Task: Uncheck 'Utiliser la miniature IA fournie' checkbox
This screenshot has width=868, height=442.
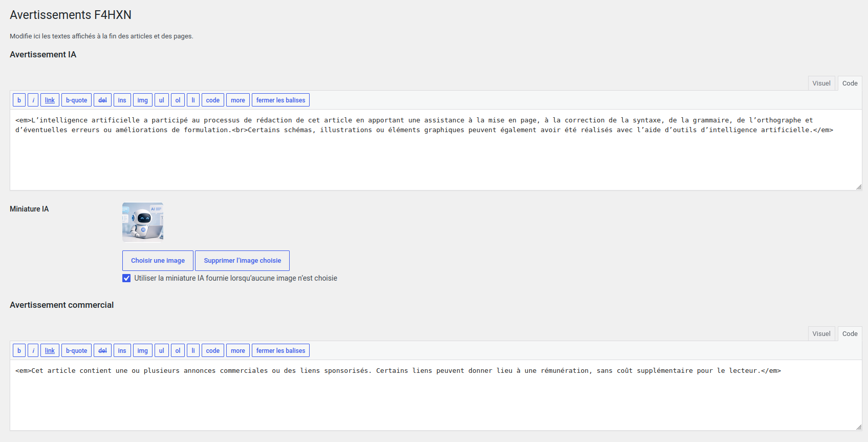Action: pyautogui.click(x=126, y=278)
